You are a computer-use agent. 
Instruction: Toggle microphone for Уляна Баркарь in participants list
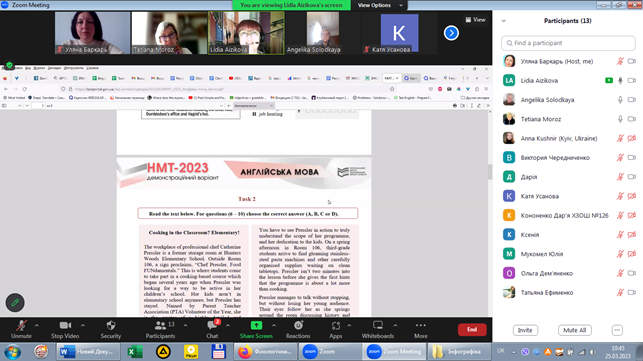coord(620,61)
